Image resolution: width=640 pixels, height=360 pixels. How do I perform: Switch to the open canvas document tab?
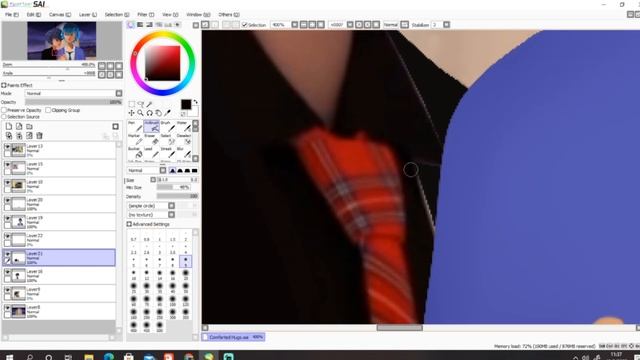(x=234, y=337)
